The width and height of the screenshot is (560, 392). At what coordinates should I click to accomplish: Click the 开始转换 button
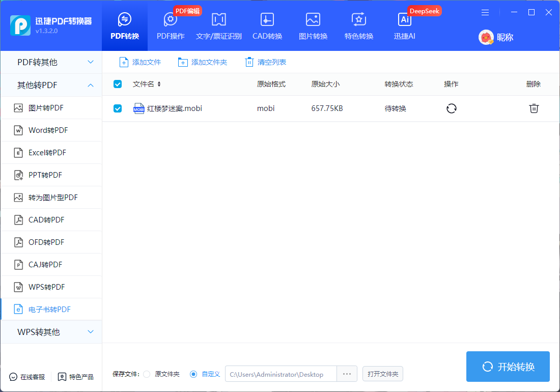click(508, 366)
